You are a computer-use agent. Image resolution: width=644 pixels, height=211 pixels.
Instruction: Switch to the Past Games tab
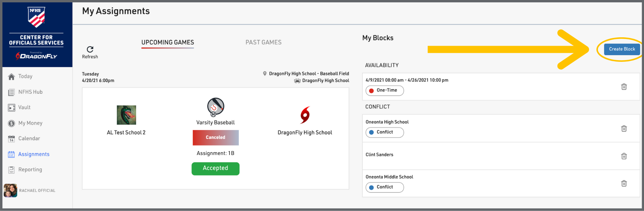pyautogui.click(x=263, y=42)
